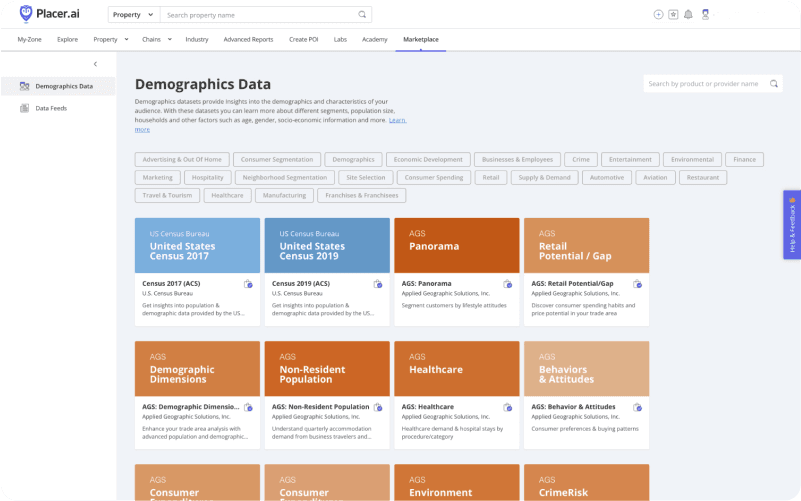Image resolution: width=801 pixels, height=501 pixels.
Task: Focus the Search property name field
Action: [266, 14]
